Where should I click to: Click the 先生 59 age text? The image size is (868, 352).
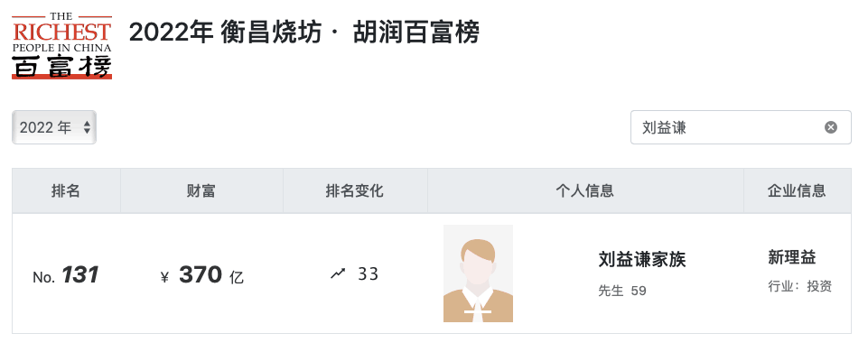click(x=622, y=292)
